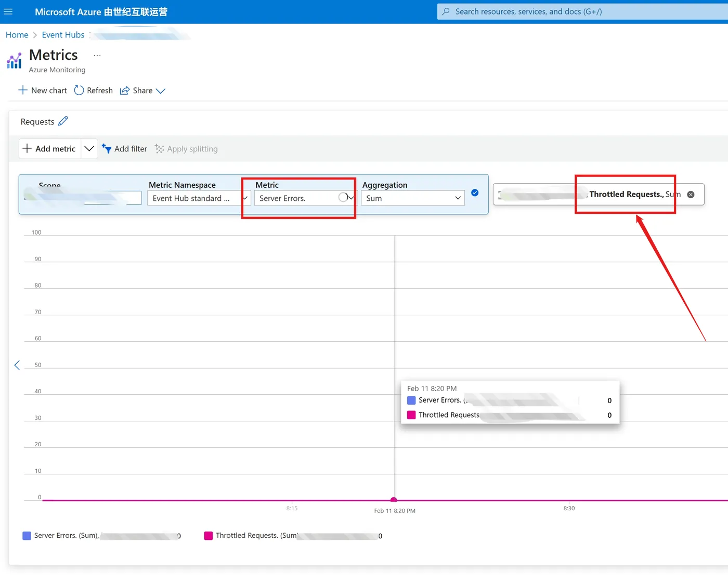Click the Share button label
The image size is (728, 581).
(x=142, y=91)
